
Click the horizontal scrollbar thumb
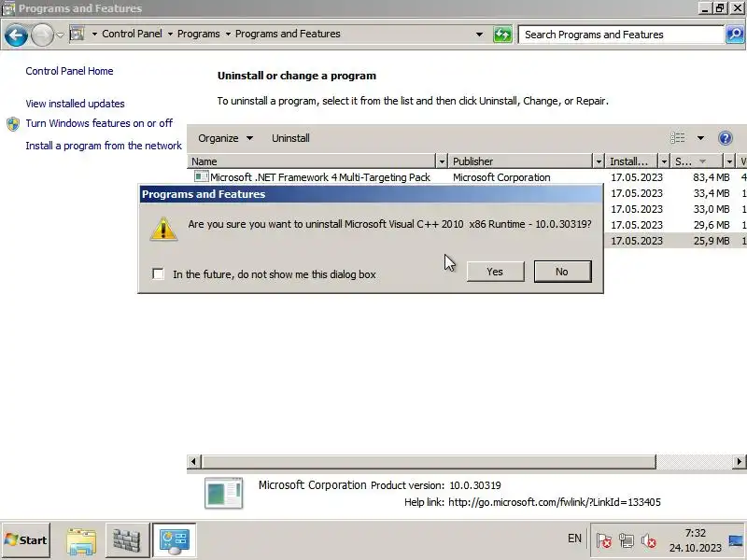(429, 461)
